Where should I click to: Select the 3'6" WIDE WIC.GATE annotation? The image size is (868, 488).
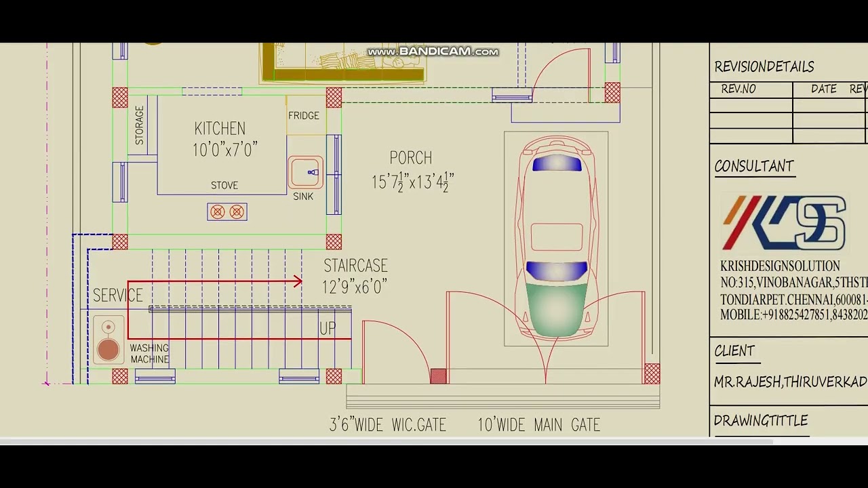(x=388, y=425)
